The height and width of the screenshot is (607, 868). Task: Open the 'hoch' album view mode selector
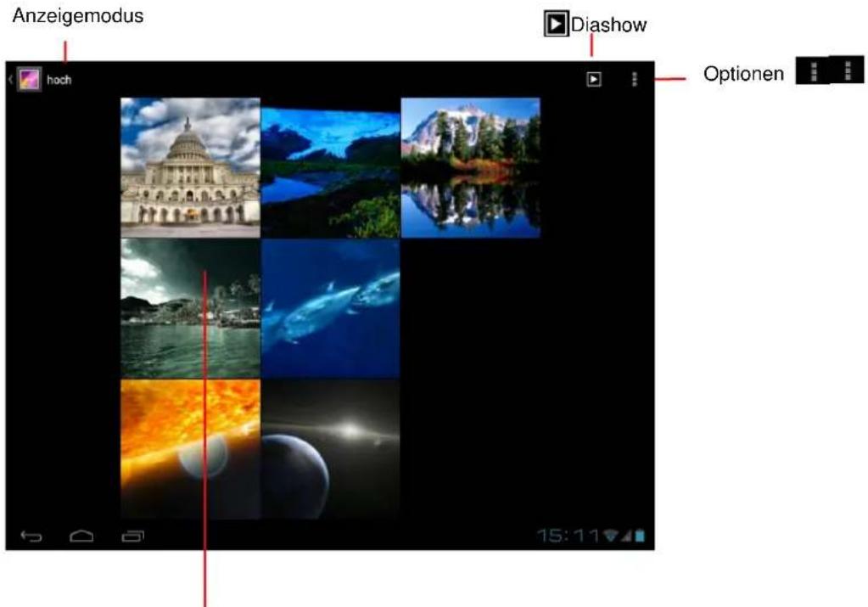coord(59,80)
